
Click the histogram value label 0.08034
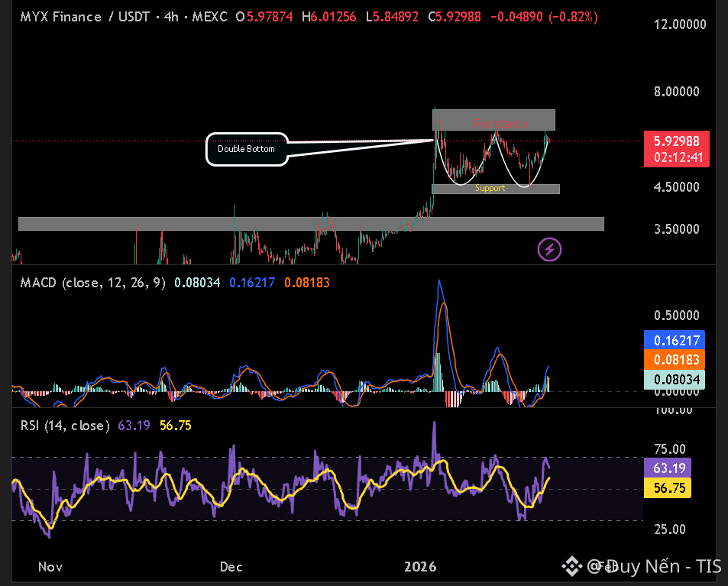tap(675, 380)
